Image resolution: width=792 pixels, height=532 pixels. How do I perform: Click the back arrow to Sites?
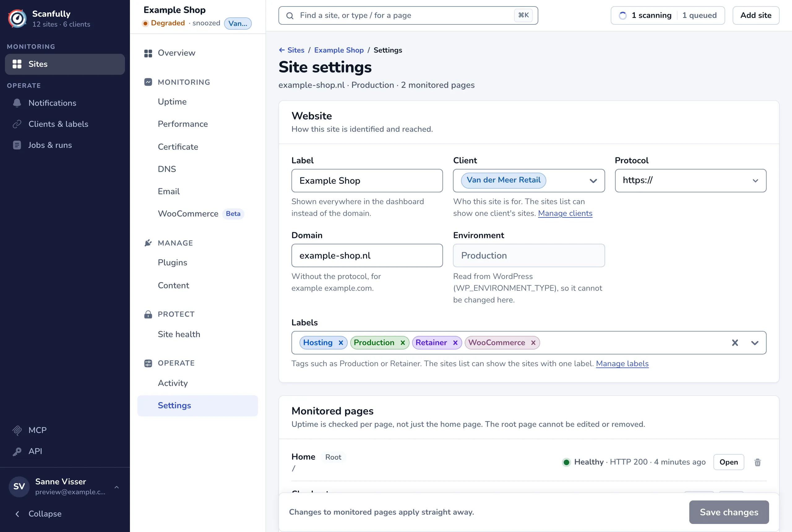282,50
